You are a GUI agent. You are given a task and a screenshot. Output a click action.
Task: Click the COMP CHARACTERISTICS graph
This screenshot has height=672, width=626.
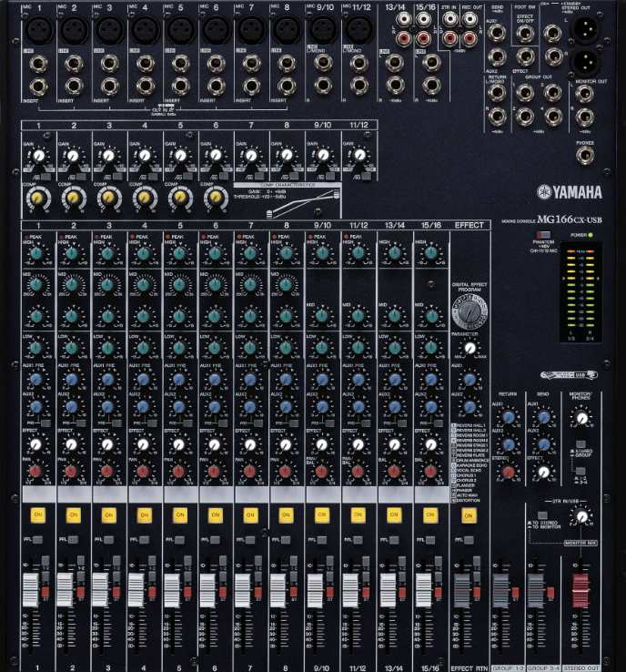tap(288, 200)
